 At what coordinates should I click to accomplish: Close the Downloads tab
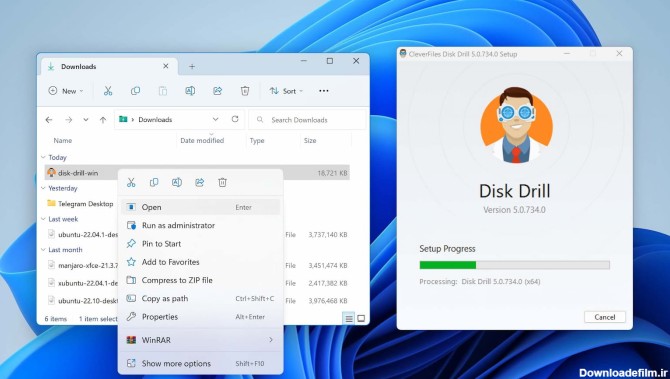point(166,66)
